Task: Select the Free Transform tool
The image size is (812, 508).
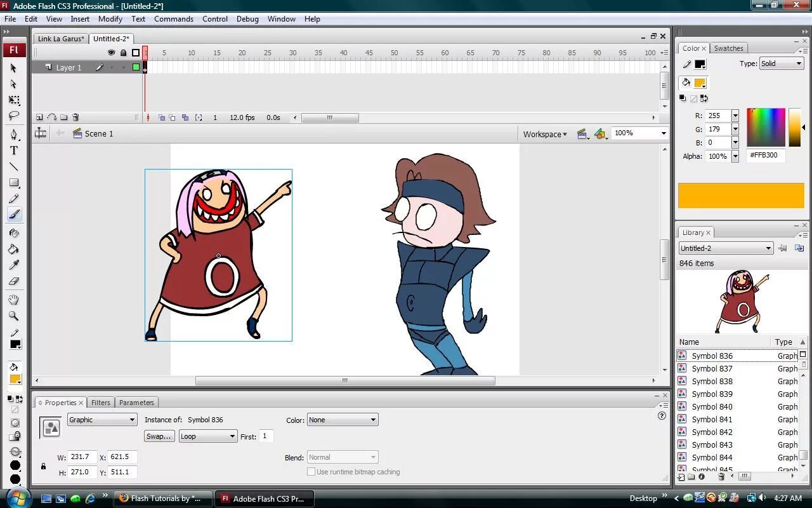Action: click(14, 100)
